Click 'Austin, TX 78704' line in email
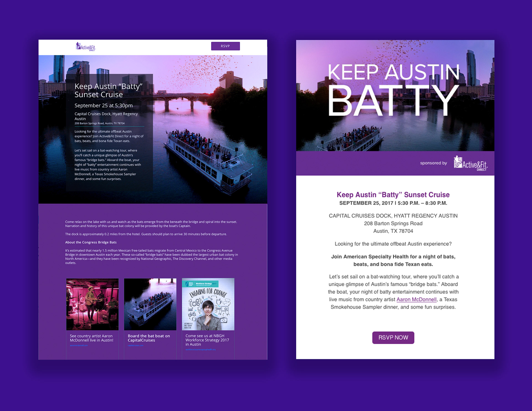The width and height of the screenshot is (532, 411). tap(393, 231)
